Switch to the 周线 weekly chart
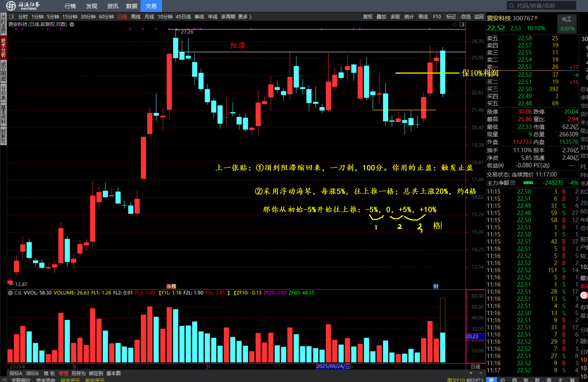588x382 pixels. coord(136,17)
